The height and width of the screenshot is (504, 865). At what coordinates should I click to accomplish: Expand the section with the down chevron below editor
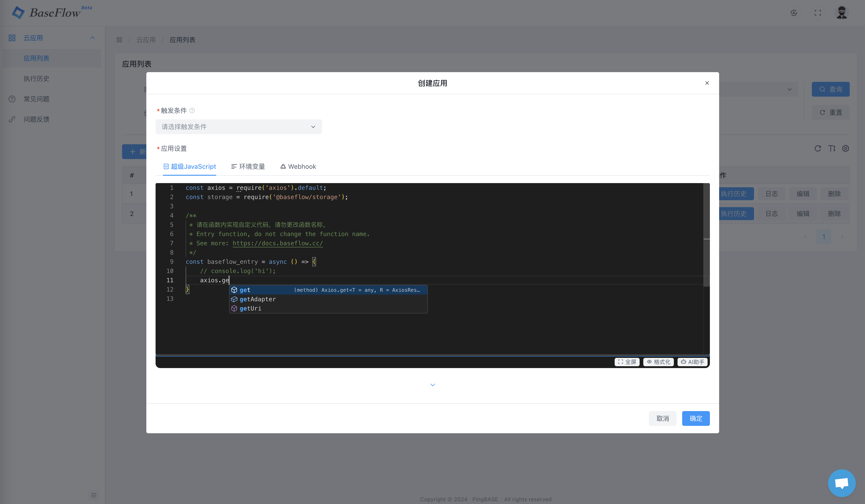click(x=432, y=385)
